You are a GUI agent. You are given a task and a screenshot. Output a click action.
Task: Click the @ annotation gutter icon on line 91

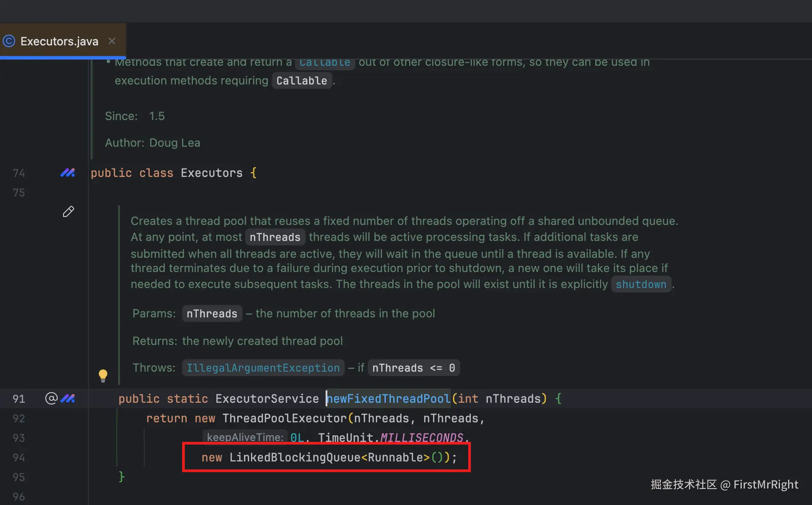coord(52,398)
